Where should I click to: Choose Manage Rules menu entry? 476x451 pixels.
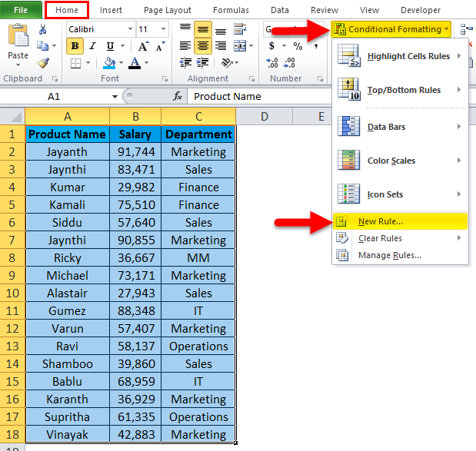tap(400, 255)
